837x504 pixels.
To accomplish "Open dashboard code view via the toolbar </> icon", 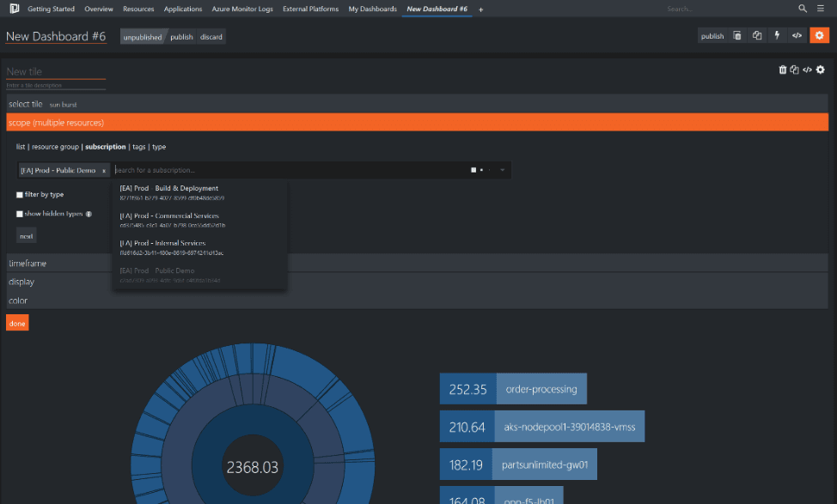I will pyautogui.click(x=797, y=36).
